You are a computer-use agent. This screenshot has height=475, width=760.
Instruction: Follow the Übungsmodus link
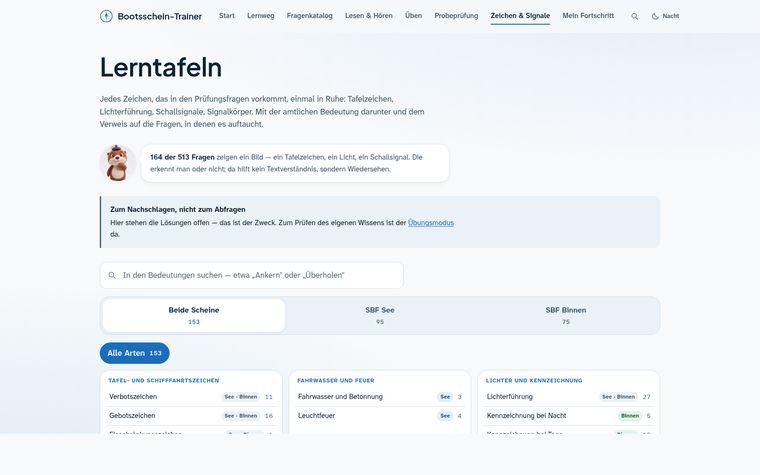click(431, 223)
